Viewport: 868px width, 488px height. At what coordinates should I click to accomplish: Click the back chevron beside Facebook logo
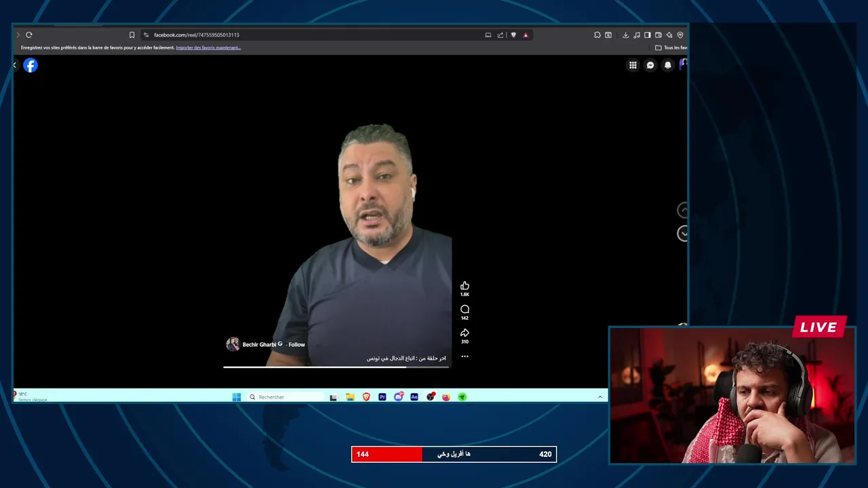[15, 65]
